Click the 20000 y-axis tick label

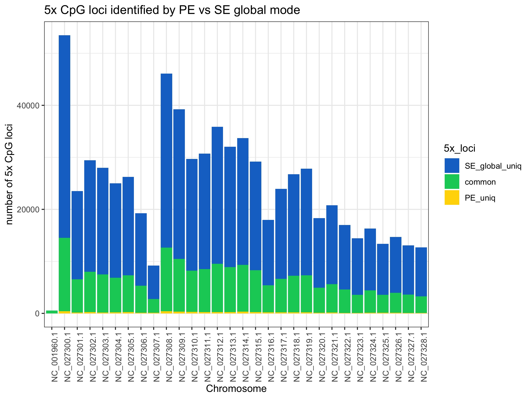[x=28, y=210]
